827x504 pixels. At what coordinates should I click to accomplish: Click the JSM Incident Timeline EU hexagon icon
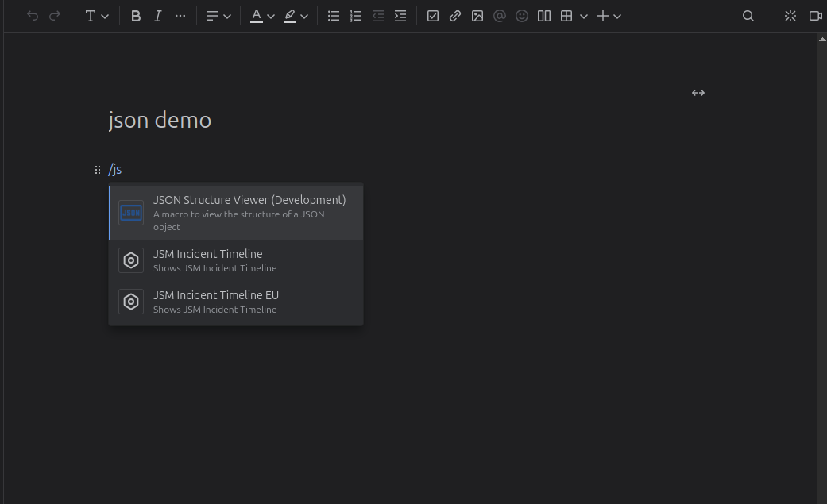(x=131, y=302)
